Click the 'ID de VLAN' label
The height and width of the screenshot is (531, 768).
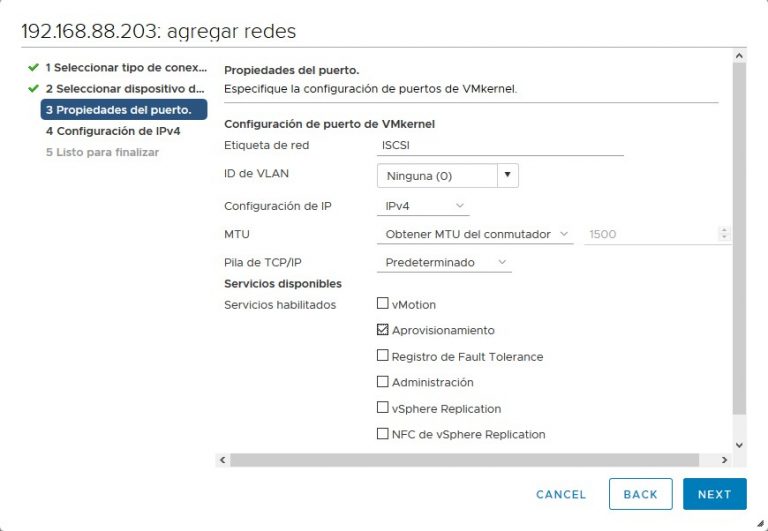(256, 173)
